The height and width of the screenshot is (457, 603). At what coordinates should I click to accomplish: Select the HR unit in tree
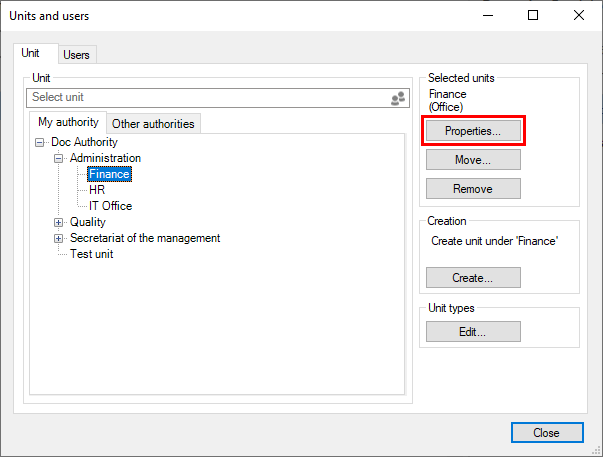point(97,190)
